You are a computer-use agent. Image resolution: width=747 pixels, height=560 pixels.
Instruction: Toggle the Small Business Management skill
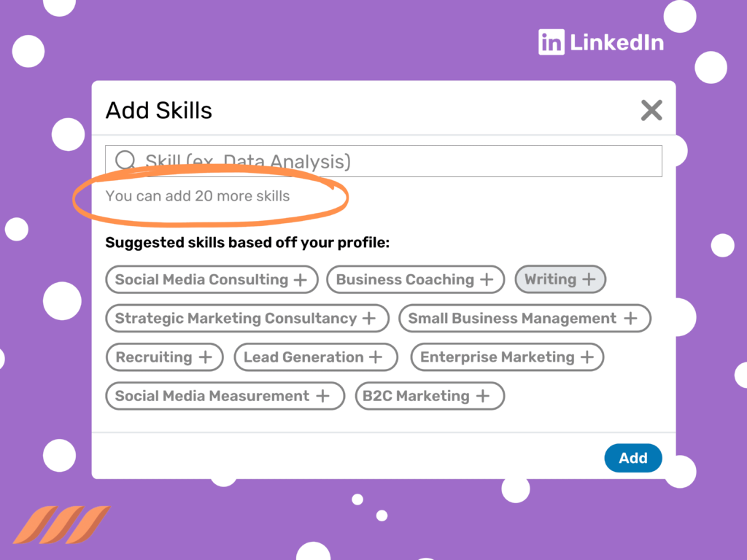coord(525,319)
